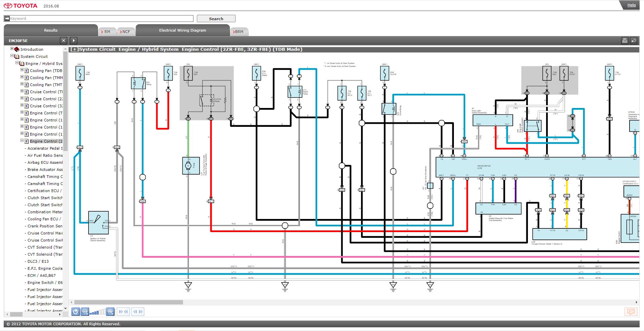Click the tree panel scroll-down arrow
The height and width of the screenshot is (331, 644).
(65, 308)
